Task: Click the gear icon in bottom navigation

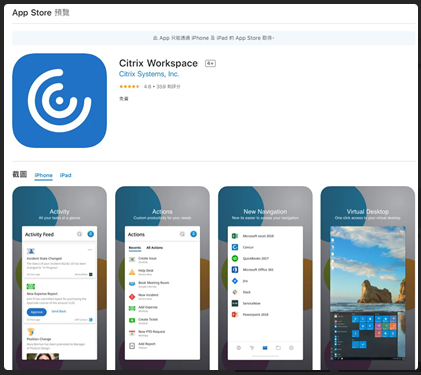Action: coord(292,348)
